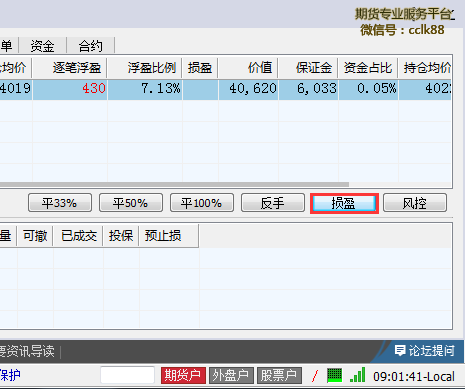Select the 7.13% profit ratio cell
The width and height of the screenshot is (465, 389).
pyautogui.click(x=161, y=89)
